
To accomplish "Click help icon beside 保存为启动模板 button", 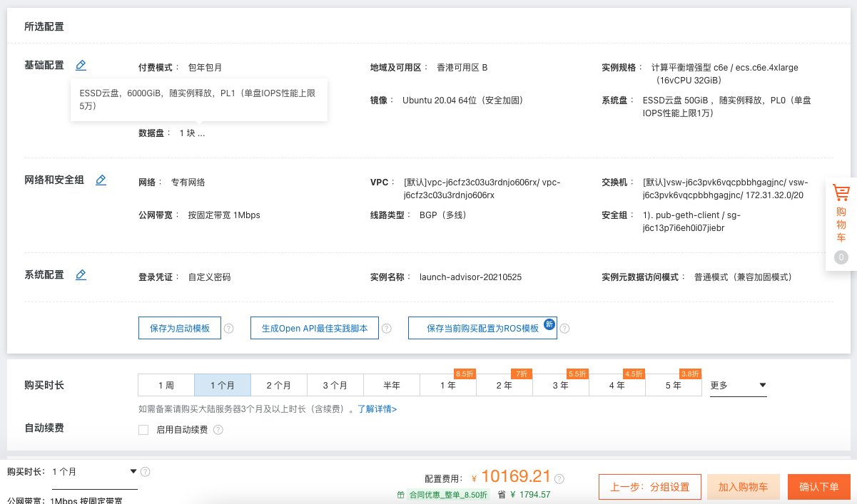I will tap(229, 329).
